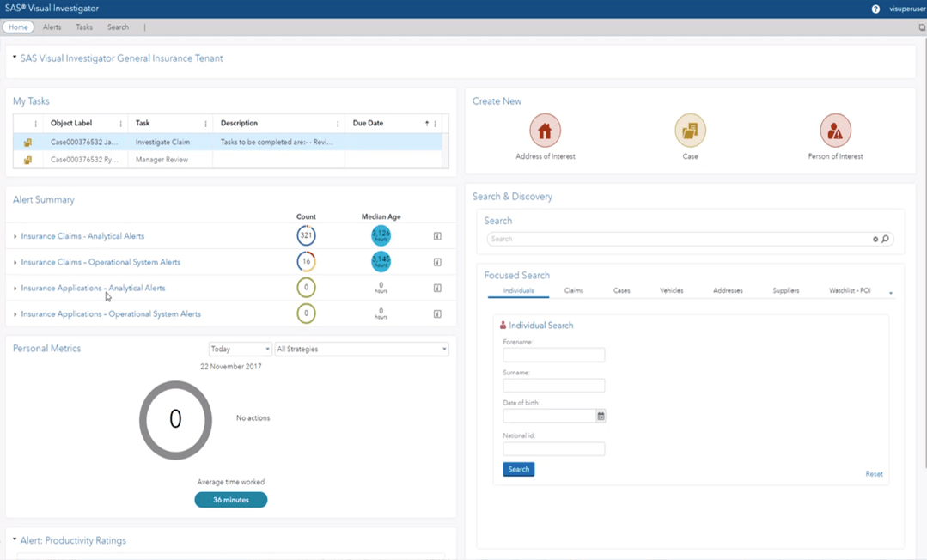Click the Reset link
The image size is (927, 560).
coord(874,474)
